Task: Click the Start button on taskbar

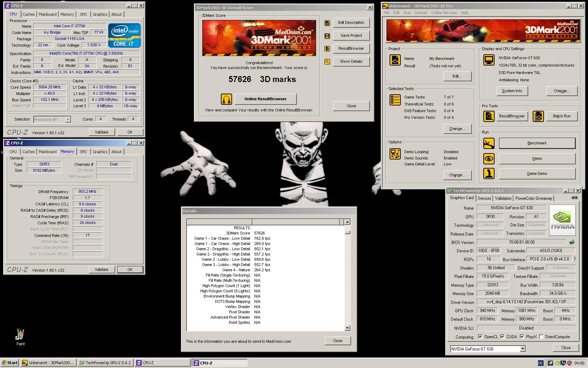Action: pyautogui.click(x=10, y=363)
